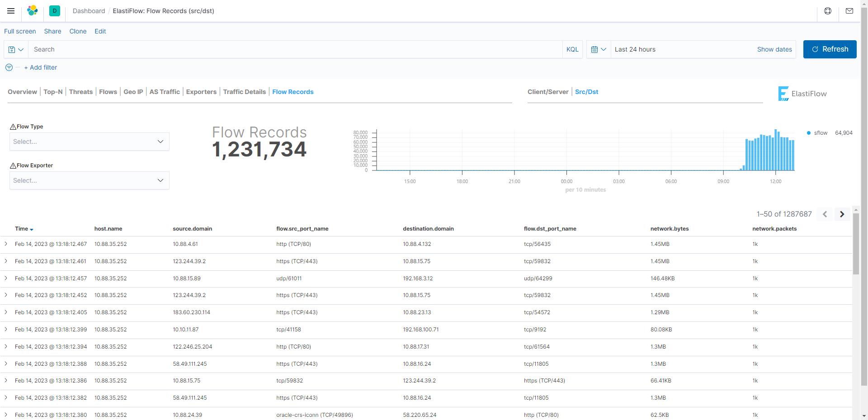Switch to Client/Server view

click(548, 92)
